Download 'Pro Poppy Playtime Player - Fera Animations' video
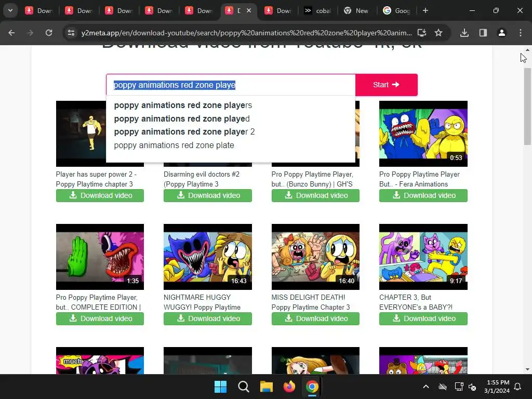This screenshot has width=532, height=399. pyautogui.click(x=423, y=195)
